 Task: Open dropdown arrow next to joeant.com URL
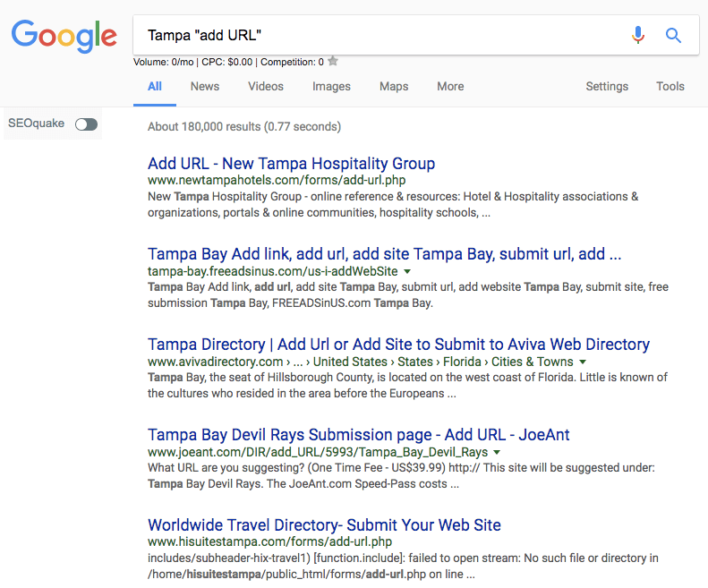coord(497,452)
